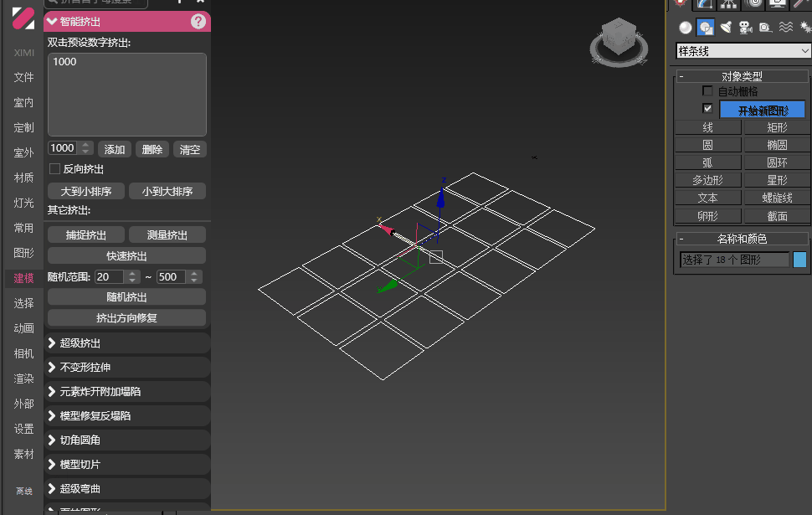
Task: Click the 挤出方向修复 button
Action: click(127, 317)
